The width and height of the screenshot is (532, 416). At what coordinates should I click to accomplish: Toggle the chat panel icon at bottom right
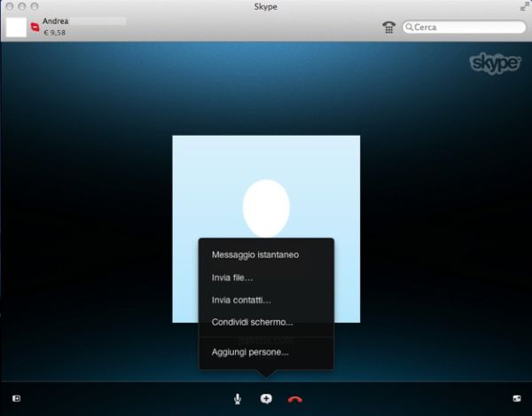pos(516,399)
